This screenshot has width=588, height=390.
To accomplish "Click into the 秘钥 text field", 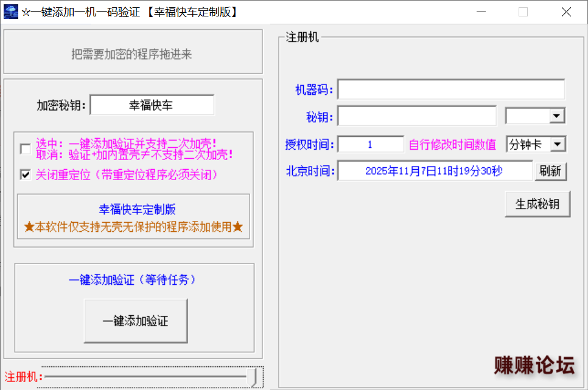I will click(417, 116).
